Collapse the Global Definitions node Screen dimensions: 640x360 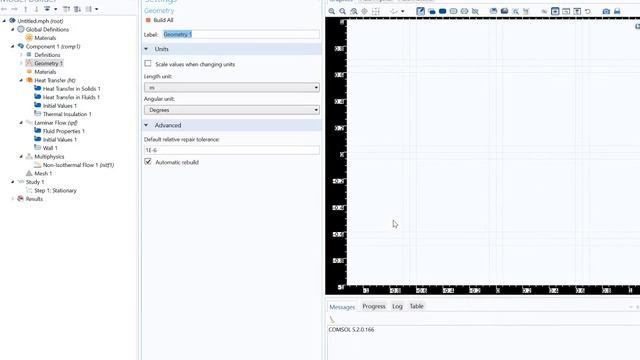pyautogui.click(x=13, y=29)
